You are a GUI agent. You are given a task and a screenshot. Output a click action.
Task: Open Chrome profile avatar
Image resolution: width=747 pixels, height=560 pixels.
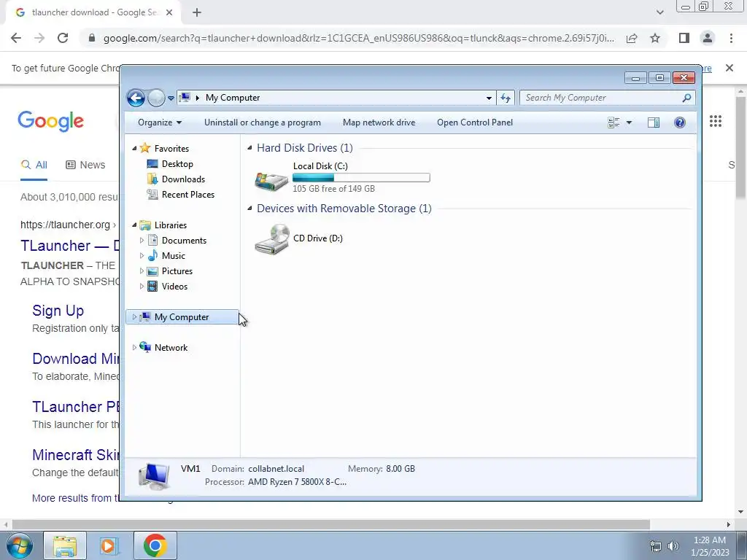click(x=708, y=38)
